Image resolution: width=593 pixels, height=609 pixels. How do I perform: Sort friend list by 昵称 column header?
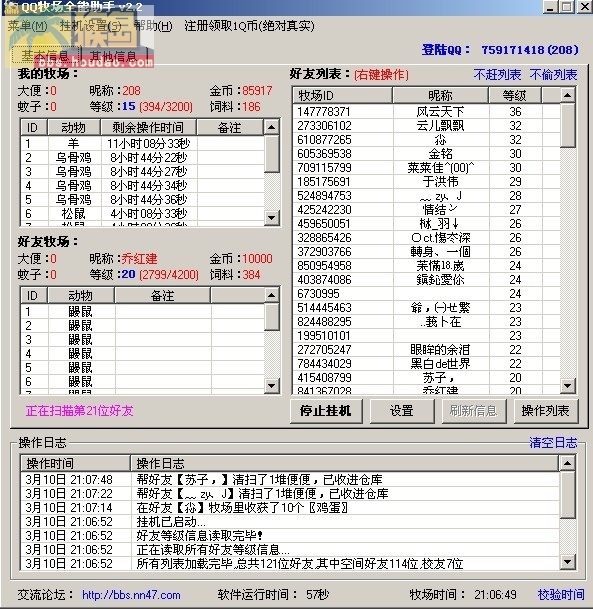point(440,96)
